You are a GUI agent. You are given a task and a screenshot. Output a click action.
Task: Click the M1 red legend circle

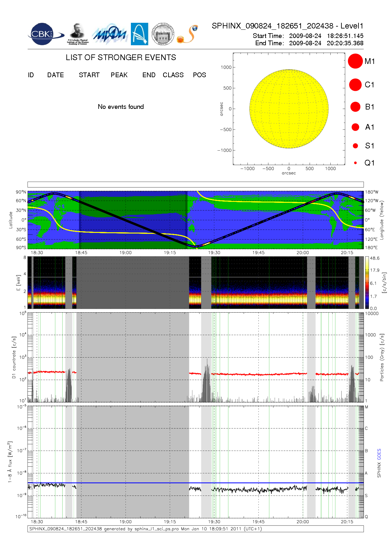(x=355, y=61)
